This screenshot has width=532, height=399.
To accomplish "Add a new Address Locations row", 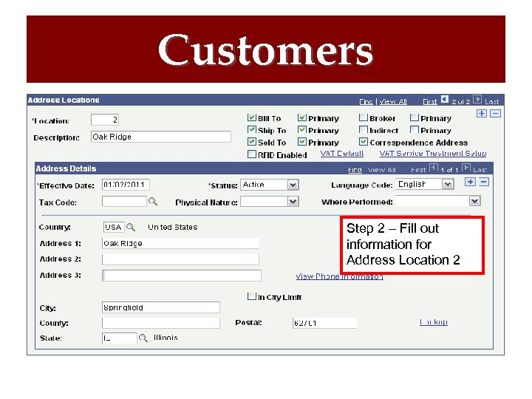I will [x=482, y=114].
